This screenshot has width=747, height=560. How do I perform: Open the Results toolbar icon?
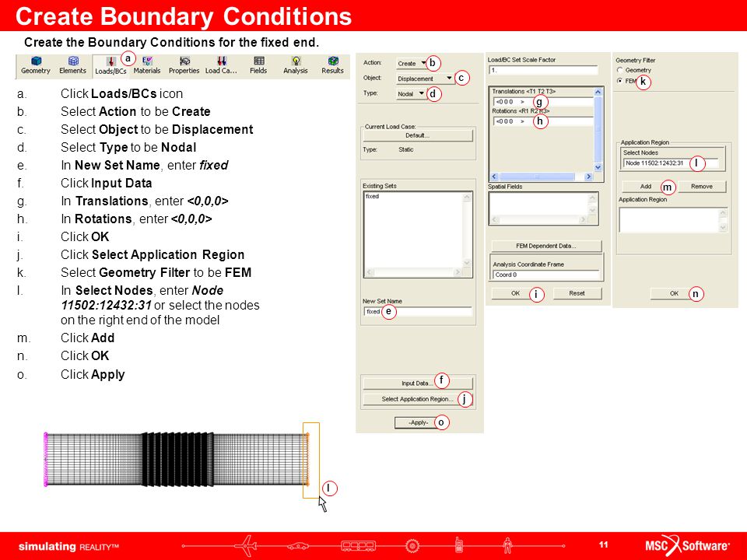click(332, 65)
